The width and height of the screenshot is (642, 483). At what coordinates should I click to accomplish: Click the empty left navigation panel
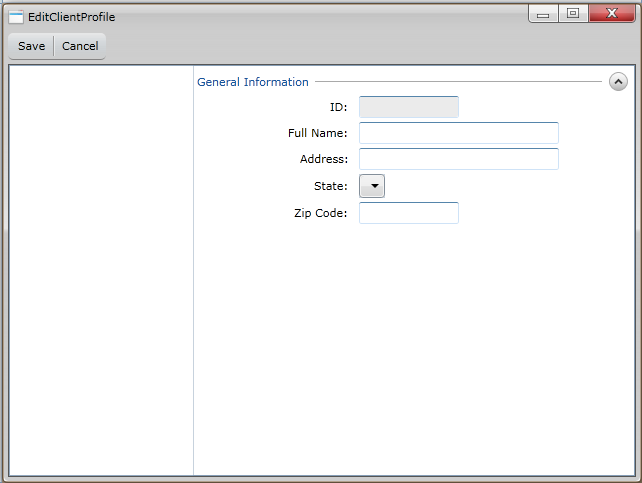(101, 270)
